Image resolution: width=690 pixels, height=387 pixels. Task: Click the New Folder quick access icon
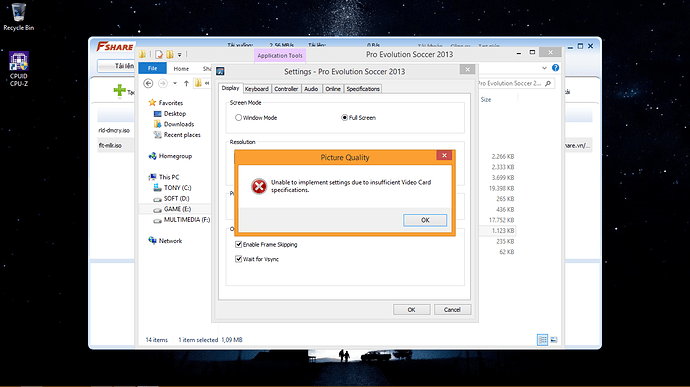tap(169, 55)
